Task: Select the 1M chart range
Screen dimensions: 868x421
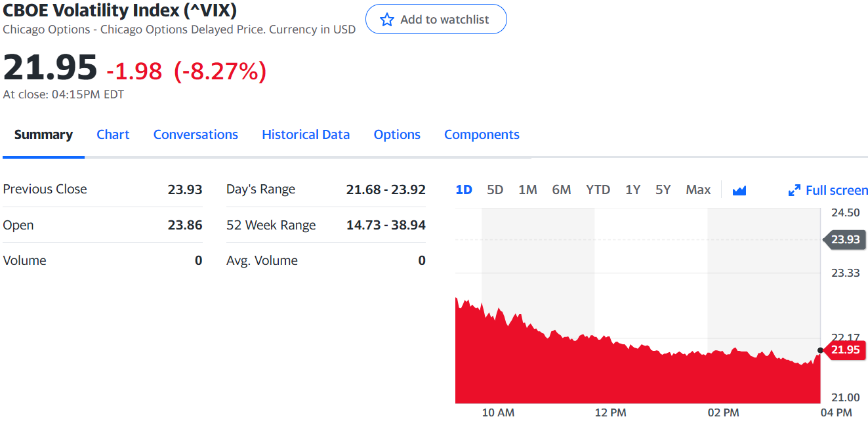Action: [527, 190]
